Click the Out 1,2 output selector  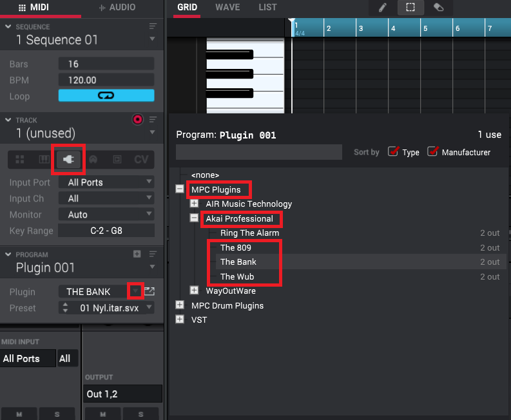click(123, 394)
